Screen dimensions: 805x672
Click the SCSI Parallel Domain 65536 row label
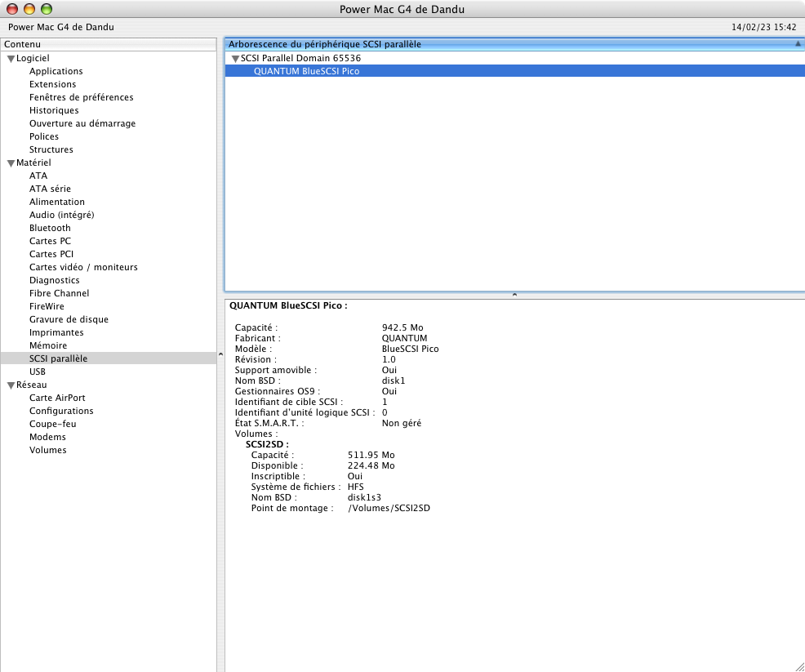(300, 59)
